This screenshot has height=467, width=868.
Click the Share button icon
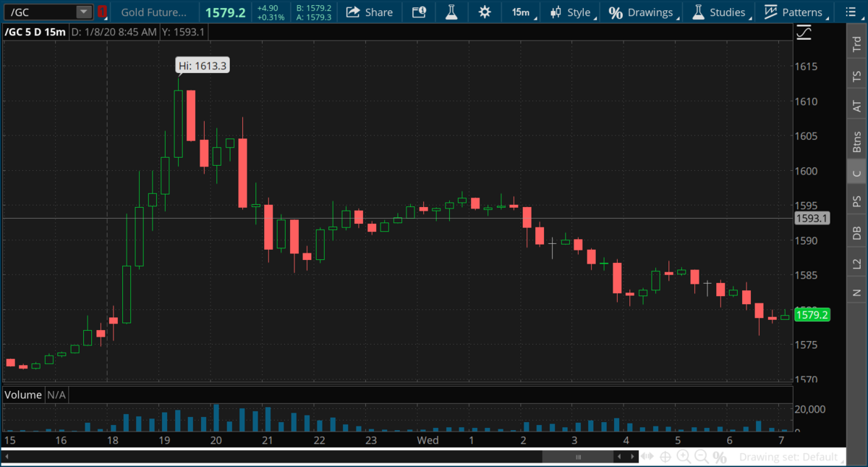353,12
